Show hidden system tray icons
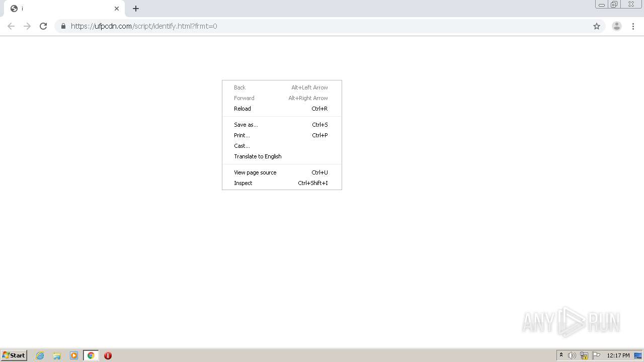 click(x=561, y=355)
